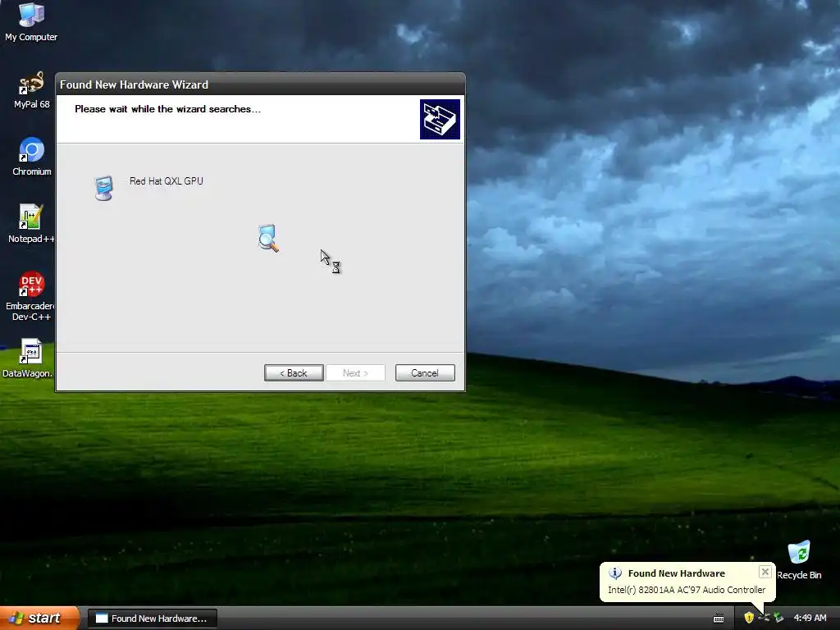Click the 'Found New Hardware' balloon title
This screenshot has height=630, width=840.
pos(676,573)
